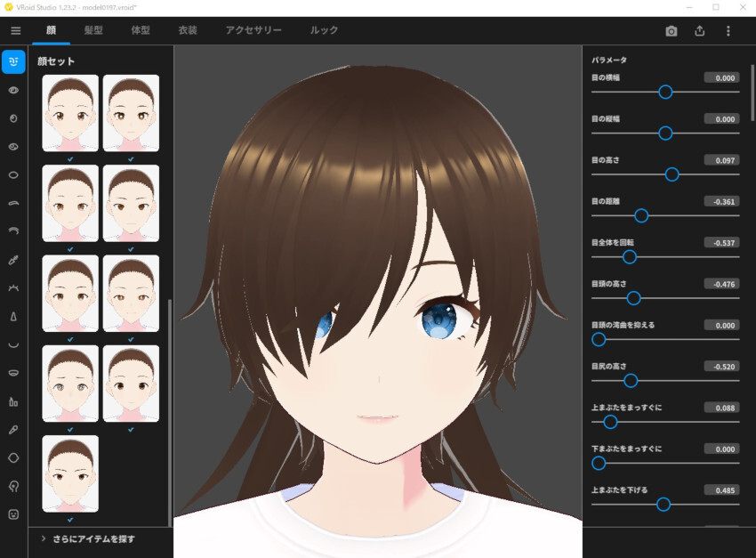756x558 pixels.
Task: Select the nose category icon
Action: point(13,317)
